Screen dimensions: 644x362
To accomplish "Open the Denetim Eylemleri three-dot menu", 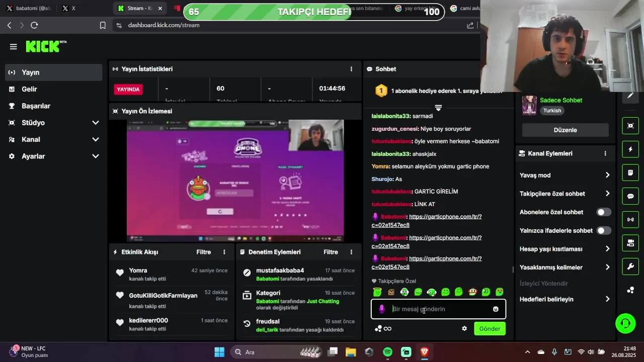I will tap(351, 252).
